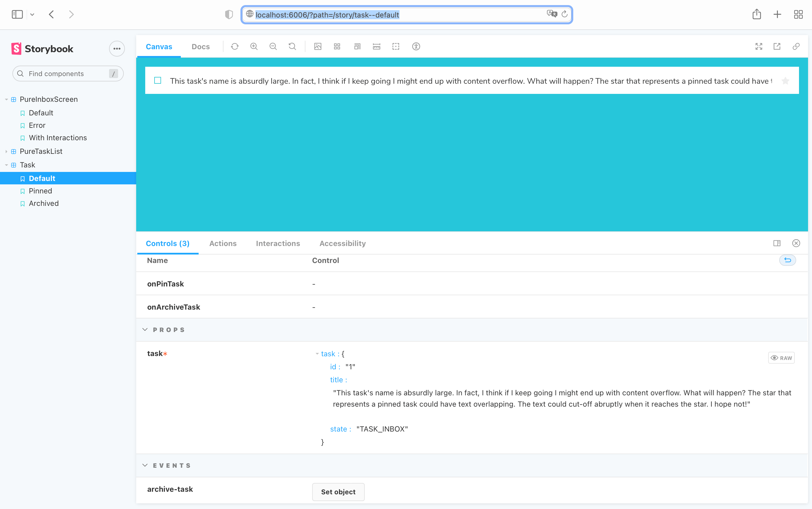Select the Interactions tab
The image size is (812, 509).
278,243
